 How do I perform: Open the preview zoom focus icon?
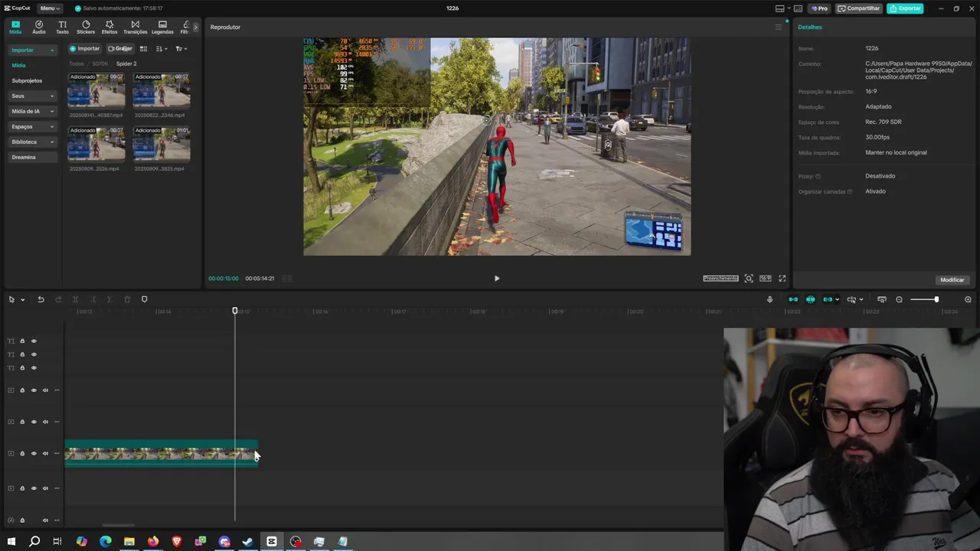click(749, 279)
